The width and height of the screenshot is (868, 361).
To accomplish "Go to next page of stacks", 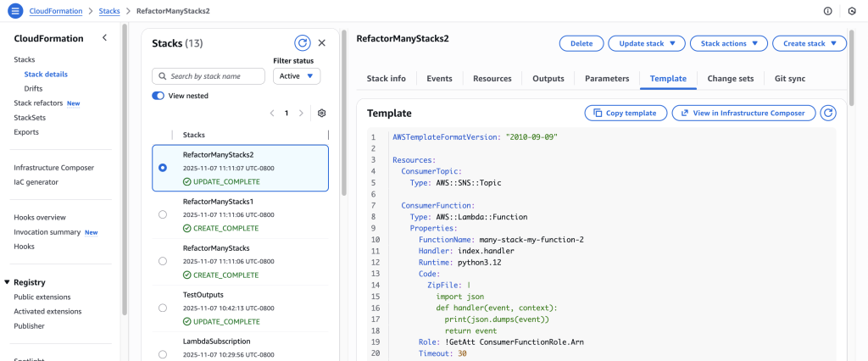I will pyautogui.click(x=301, y=113).
